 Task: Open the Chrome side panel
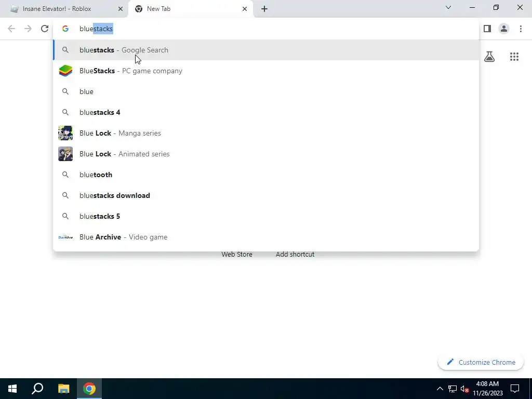pos(487,29)
